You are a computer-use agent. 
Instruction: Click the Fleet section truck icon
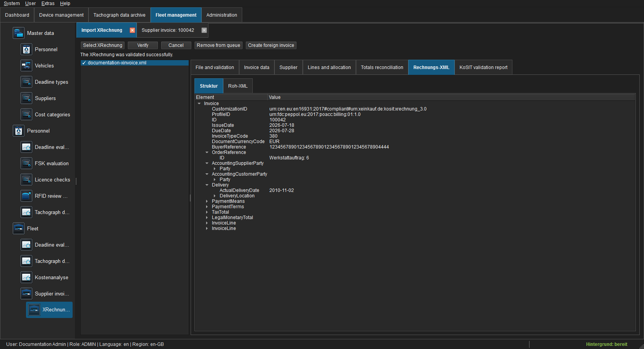[19, 228]
